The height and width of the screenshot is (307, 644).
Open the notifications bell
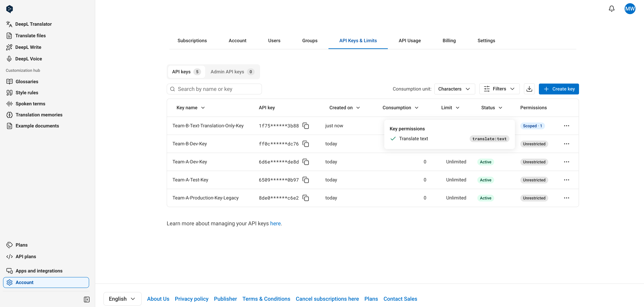[612, 9]
